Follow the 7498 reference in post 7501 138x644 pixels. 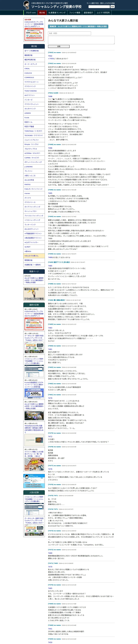coord(50,96)
